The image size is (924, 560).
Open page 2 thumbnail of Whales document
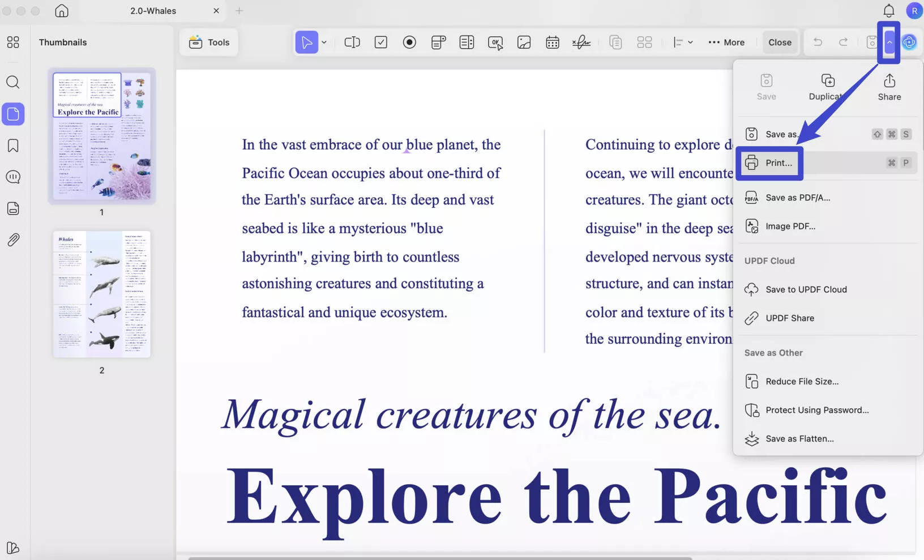[x=101, y=293]
